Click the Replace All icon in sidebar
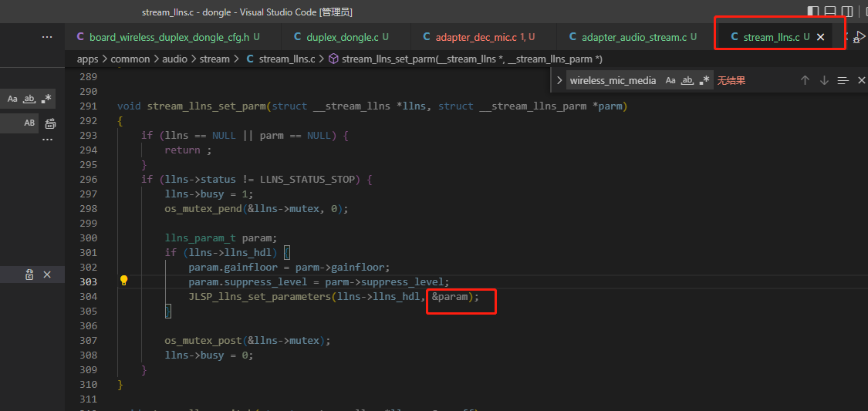Image resolution: width=868 pixels, height=411 pixels. point(50,123)
